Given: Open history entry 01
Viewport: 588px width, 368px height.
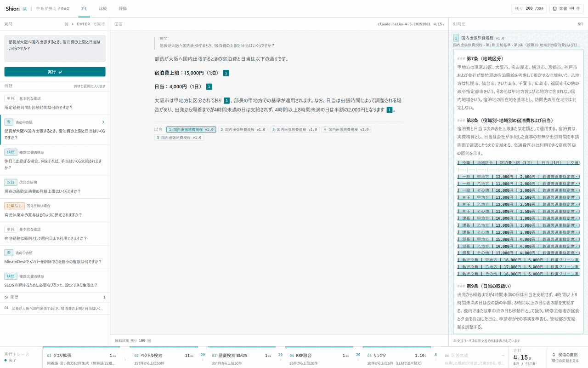Looking at the screenshot, I should click(55, 308).
